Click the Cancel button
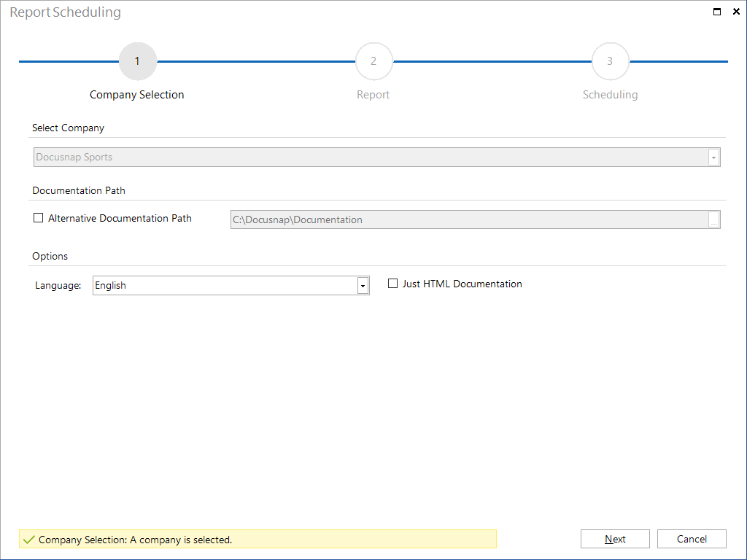The image size is (747, 560). pos(692,539)
